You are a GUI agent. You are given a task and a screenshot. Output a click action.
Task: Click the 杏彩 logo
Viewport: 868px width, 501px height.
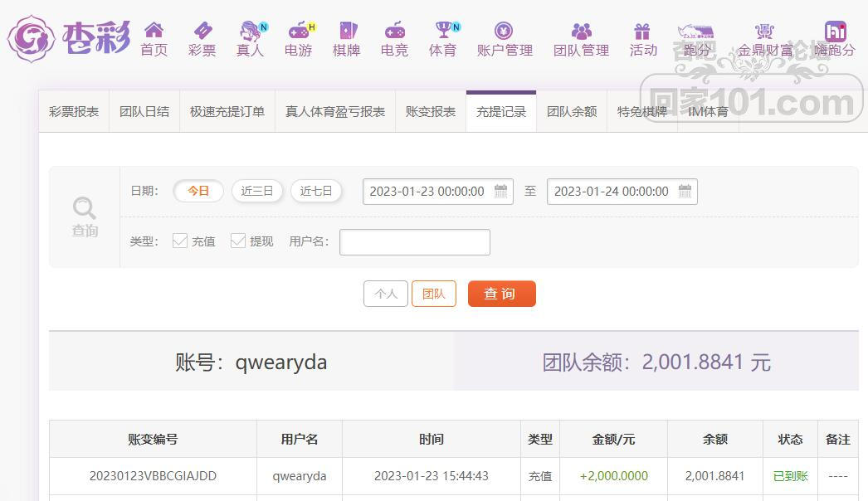(x=69, y=39)
